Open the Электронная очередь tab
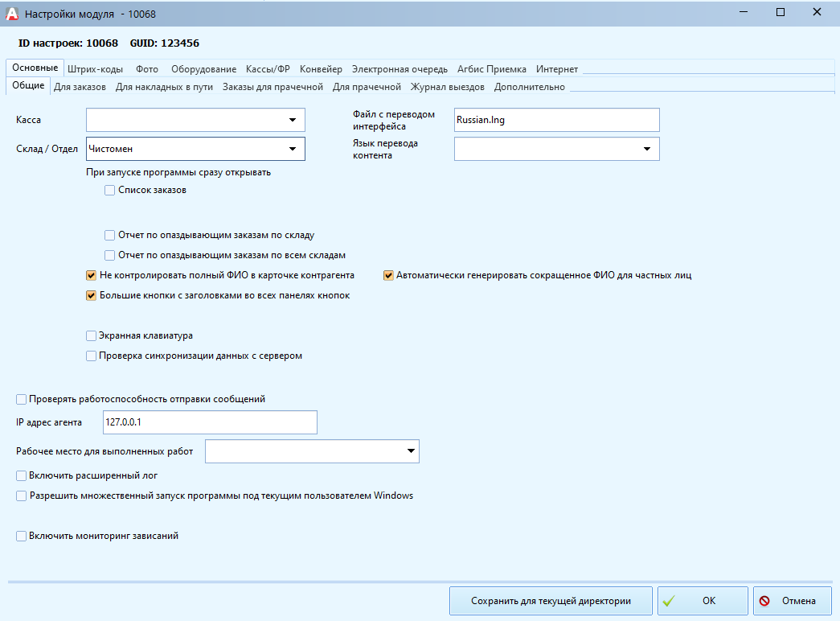Image resolution: width=840 pixels, height=621 pixels. [x=400, y=69]
